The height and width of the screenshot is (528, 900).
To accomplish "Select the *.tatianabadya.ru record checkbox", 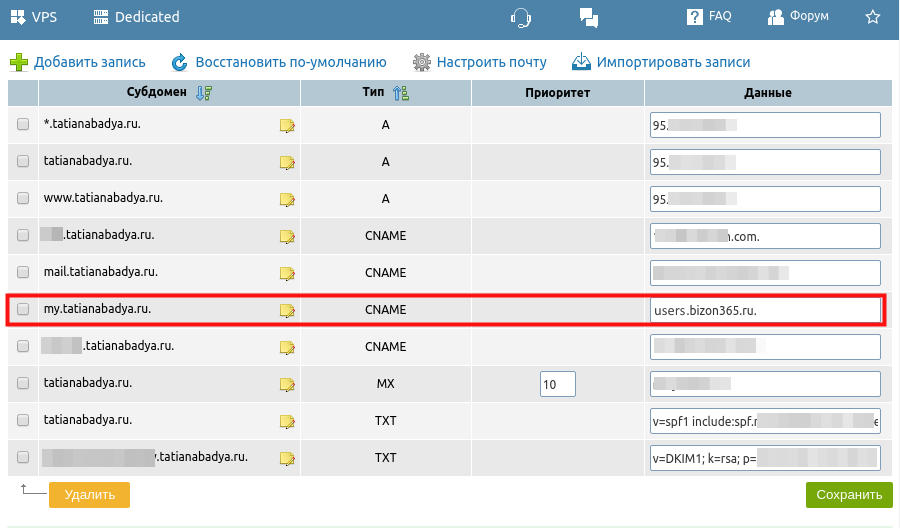I will [23, 125].
